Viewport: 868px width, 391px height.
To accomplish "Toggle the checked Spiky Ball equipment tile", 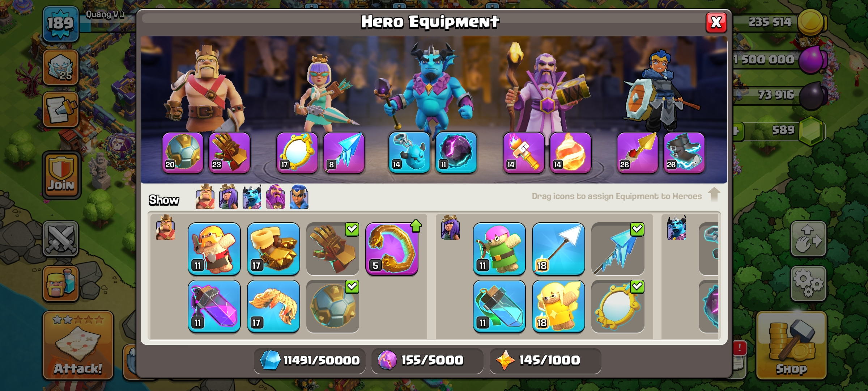I will [x=333, y=307].
